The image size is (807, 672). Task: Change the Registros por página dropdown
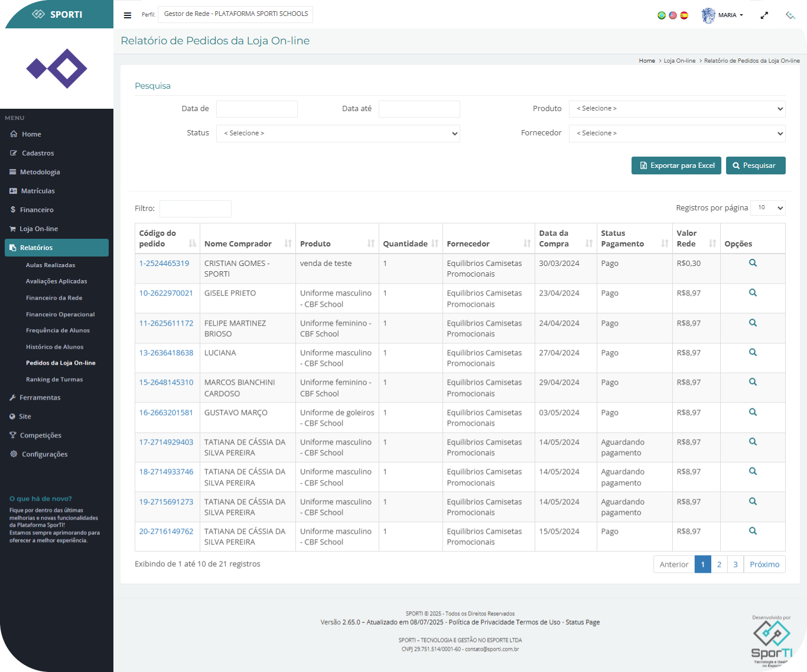767,208
